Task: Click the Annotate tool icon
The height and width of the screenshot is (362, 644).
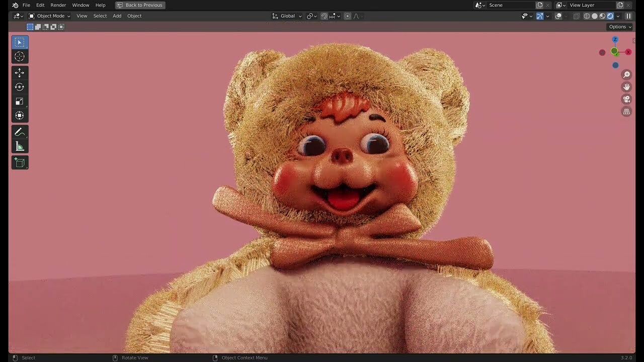Action: coord(20,132)
